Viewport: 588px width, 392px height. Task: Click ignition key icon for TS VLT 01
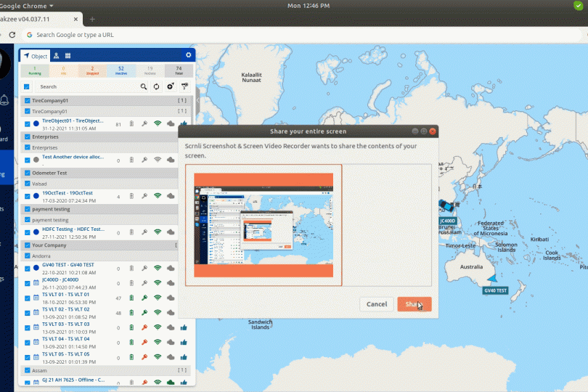144,298
